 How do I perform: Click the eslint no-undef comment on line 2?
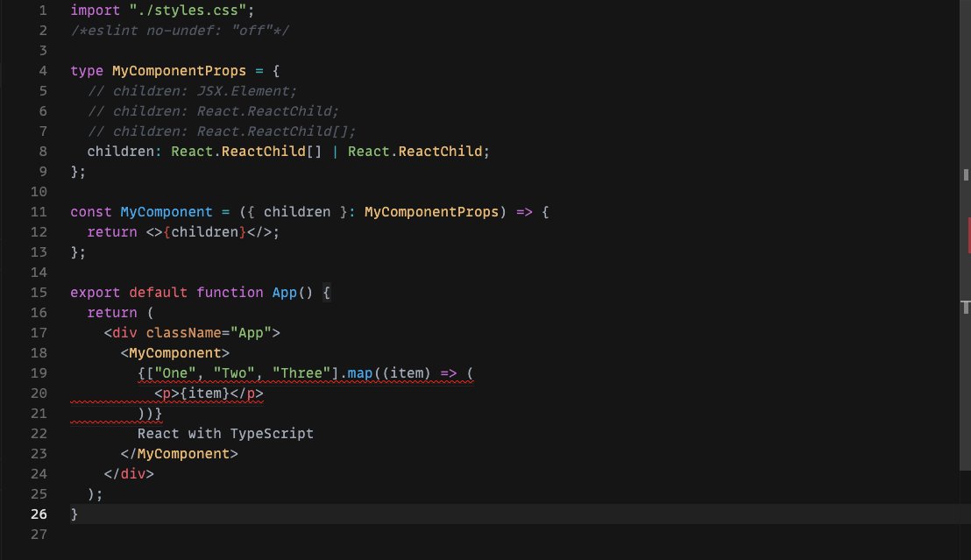click(180, 31)
